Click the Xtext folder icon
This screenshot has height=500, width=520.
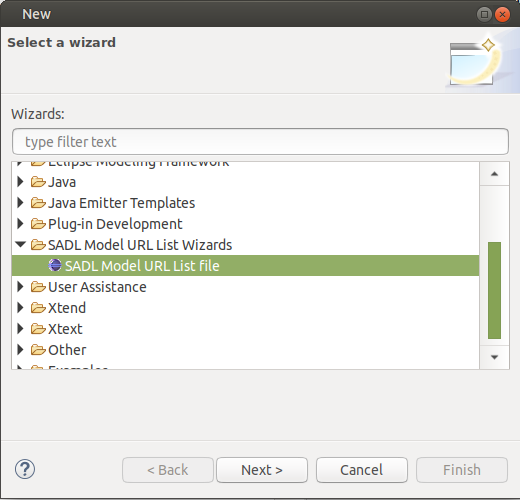(38, 329)
